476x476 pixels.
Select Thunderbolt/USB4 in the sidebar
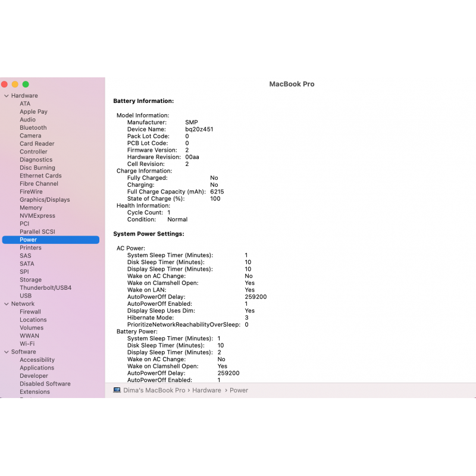(x=45, y=288)
